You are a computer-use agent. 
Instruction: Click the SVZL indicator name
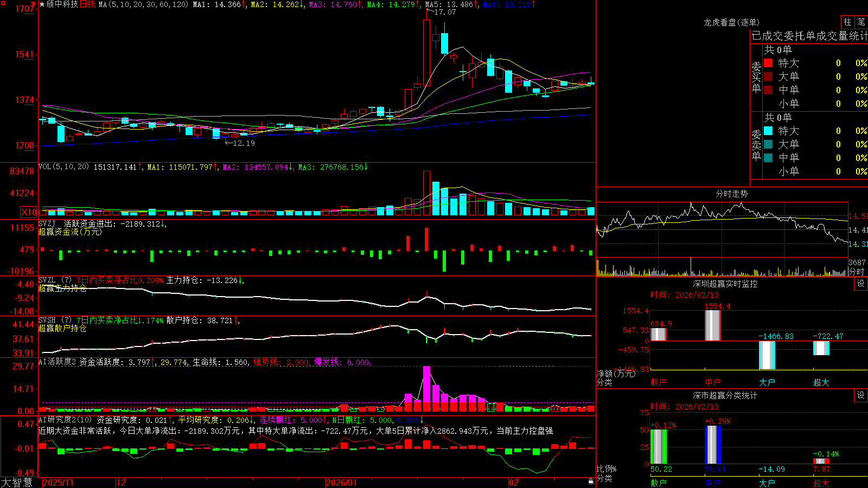47,280
